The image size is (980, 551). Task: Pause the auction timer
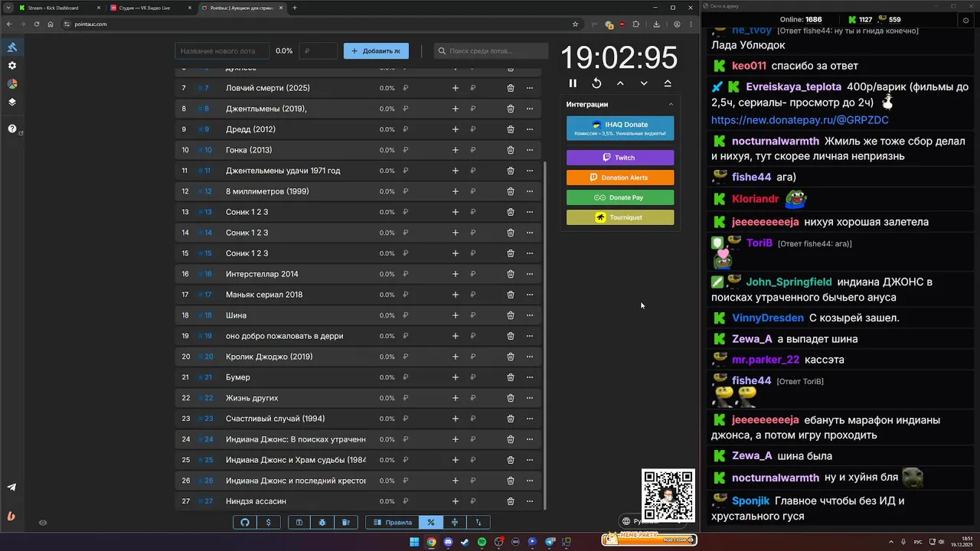tap(573, 83)
